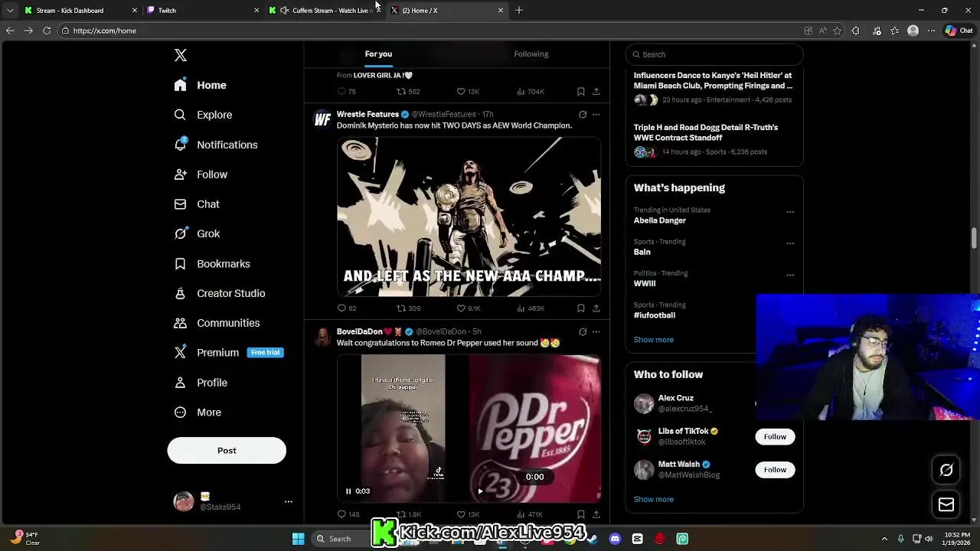Open the Dominik Mysterio post image
This screenshot has width=980, height=551.
pyautogui.click(x=469, y=217)
